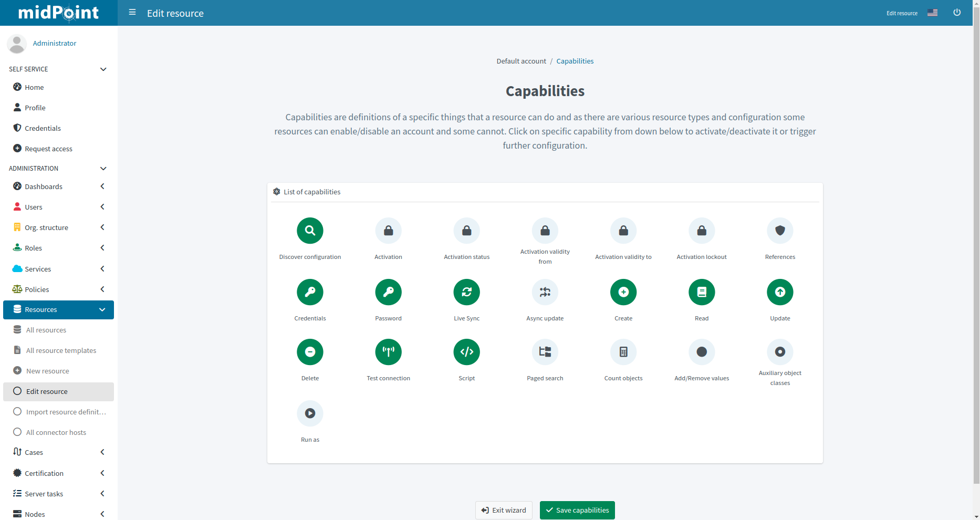Image resolution: width=980 pixels, height=520 pixels.
Task: Click the Run as capability icon
Action: pos(310,413)
